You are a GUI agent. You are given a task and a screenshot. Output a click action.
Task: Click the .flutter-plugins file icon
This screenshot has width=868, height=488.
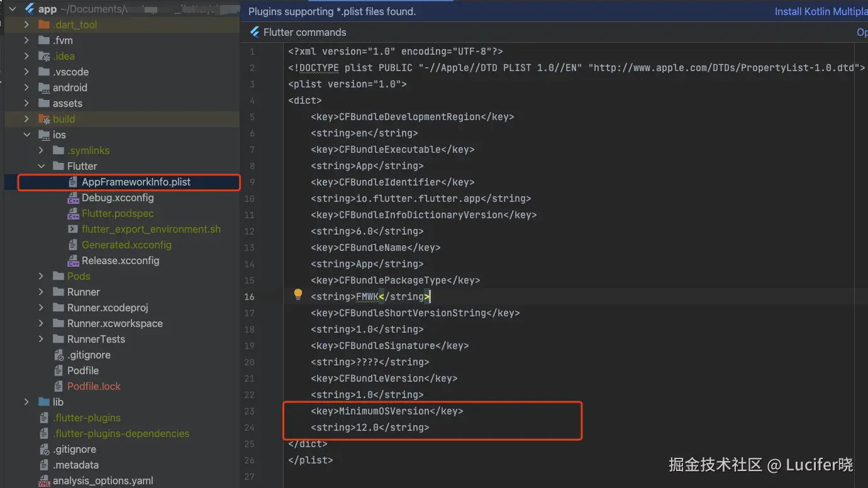(x=44, y=418)
